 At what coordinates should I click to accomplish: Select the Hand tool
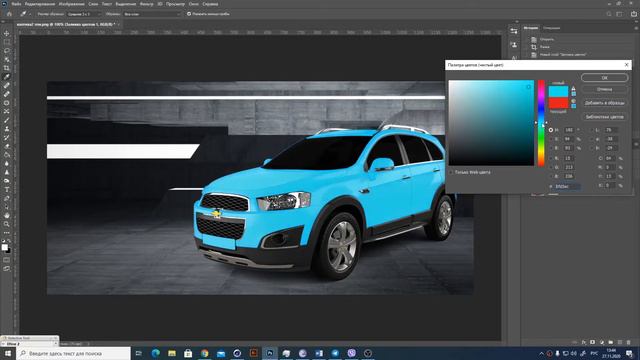[x=7, y=215]
